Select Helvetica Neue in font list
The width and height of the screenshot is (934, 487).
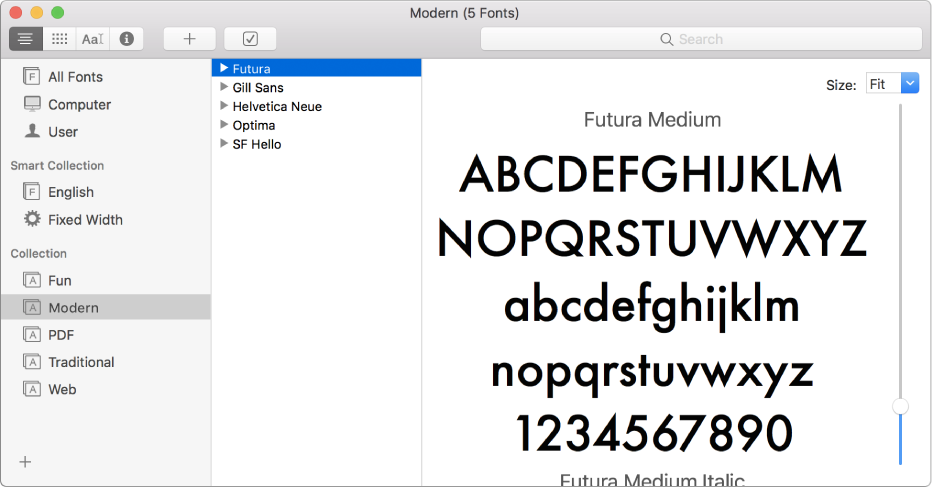pos(316,106)
